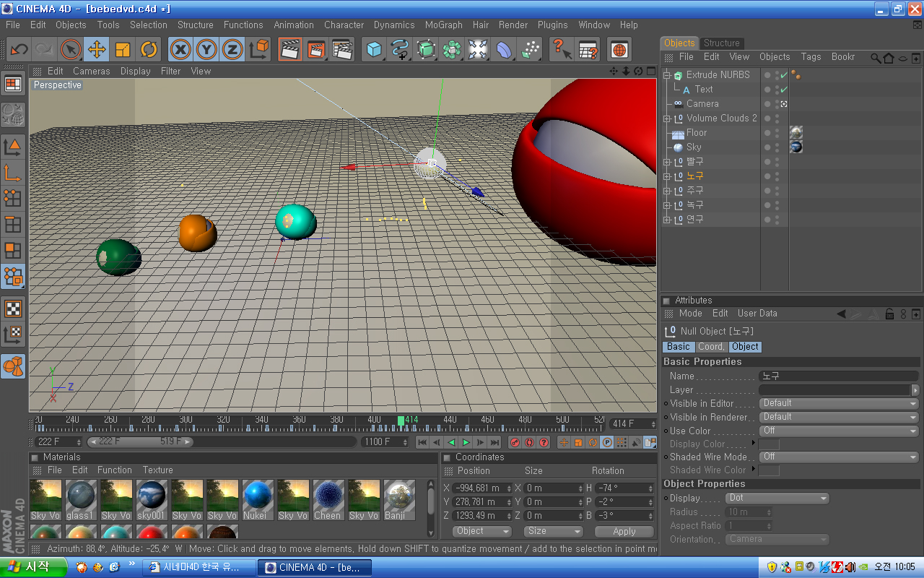Image resolution: width=924 pixels, height=578 pixels.
Task: Open the spline tools icon
Action: [x=400, y=49]
